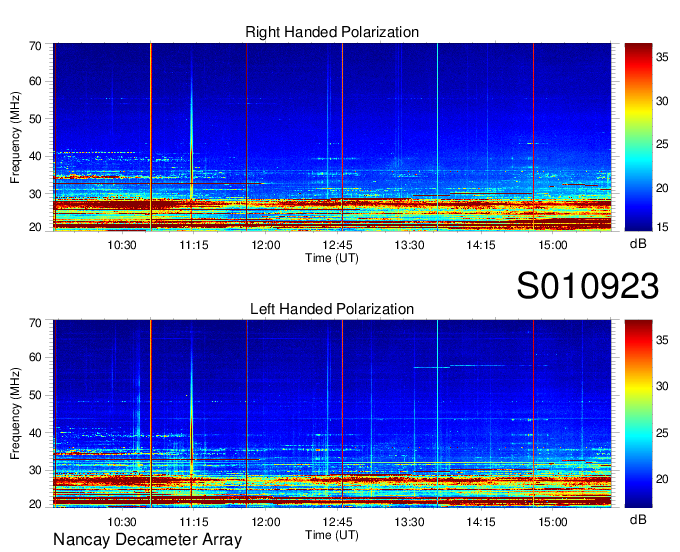Screen dimensions: 680x552
Task: Click the 25 tick on lower color bar
Action: tap(662, 433)
